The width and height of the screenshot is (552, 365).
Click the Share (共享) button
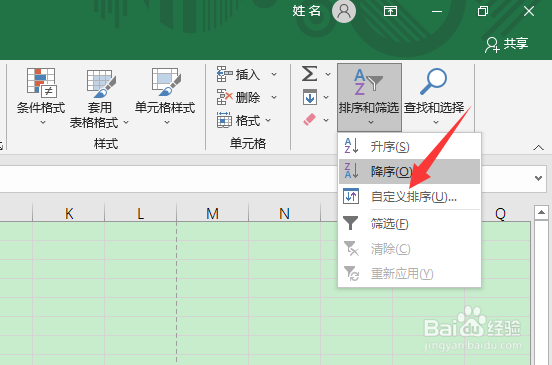507,44
